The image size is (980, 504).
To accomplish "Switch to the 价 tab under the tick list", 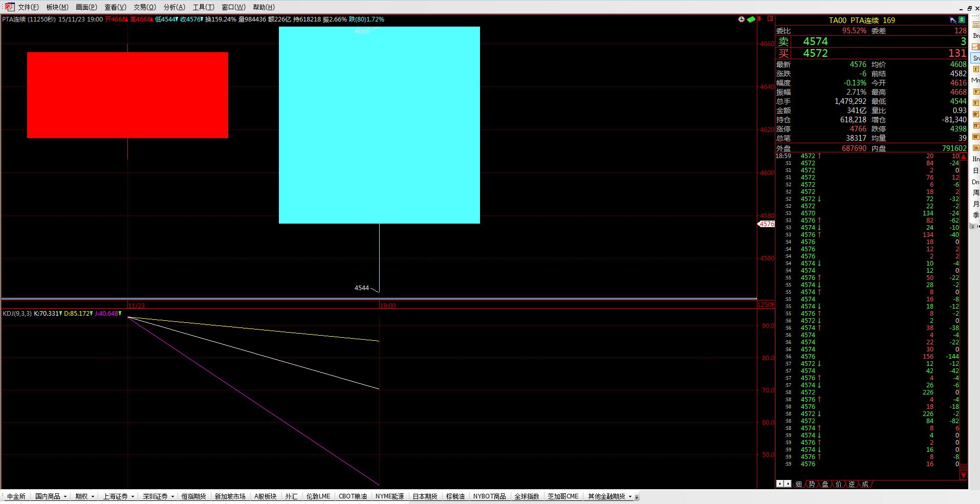I will pyautogui.click(x=839, y=484).
